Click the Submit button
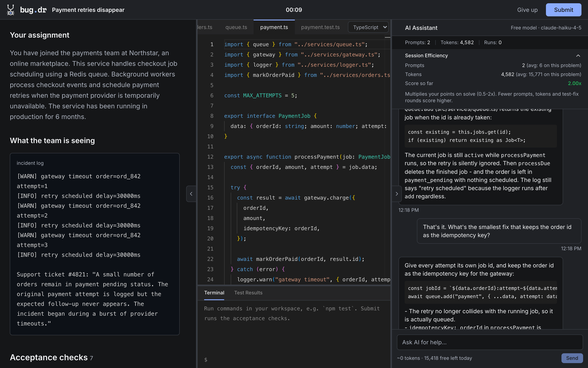This screenshot has height=368, width=588. tap(563, 10)
